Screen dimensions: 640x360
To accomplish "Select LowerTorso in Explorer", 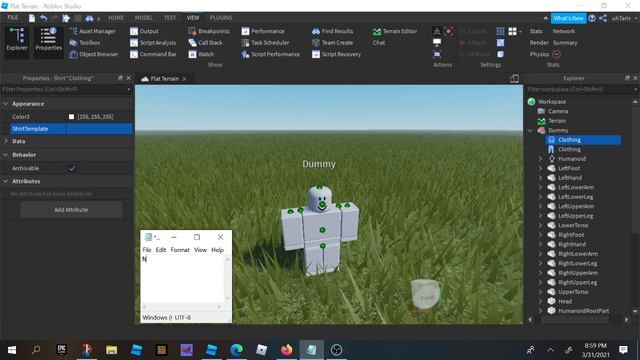I will [x=573, y=225].
